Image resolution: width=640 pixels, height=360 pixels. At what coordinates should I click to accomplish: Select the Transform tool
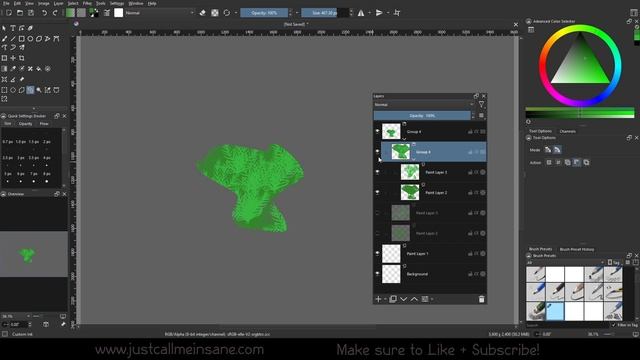coord(4,58)
